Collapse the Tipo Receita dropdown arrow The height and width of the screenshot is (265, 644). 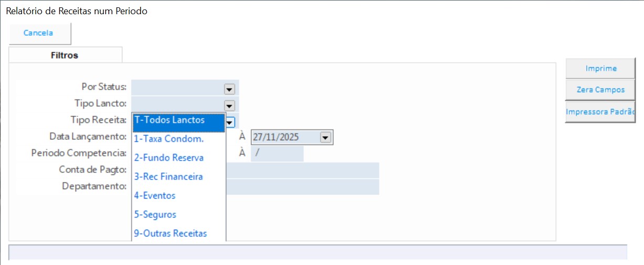[x=230, y=122]
